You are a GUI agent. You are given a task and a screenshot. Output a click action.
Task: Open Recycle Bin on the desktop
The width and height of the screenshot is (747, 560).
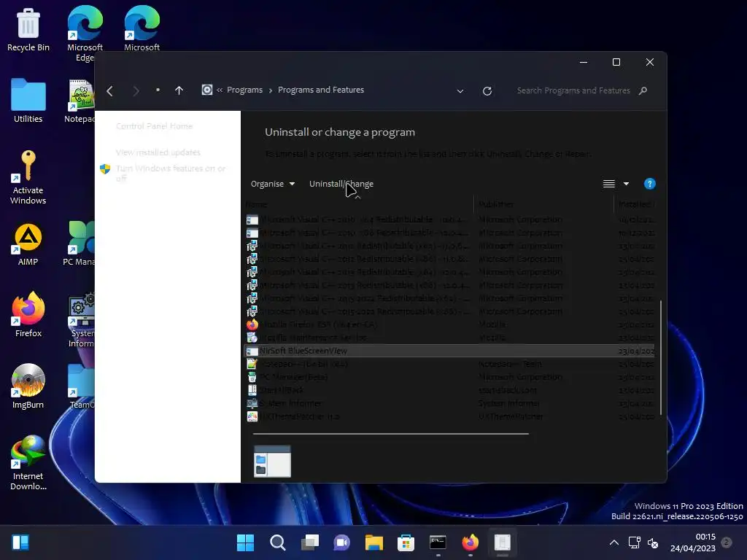[28, 30]
